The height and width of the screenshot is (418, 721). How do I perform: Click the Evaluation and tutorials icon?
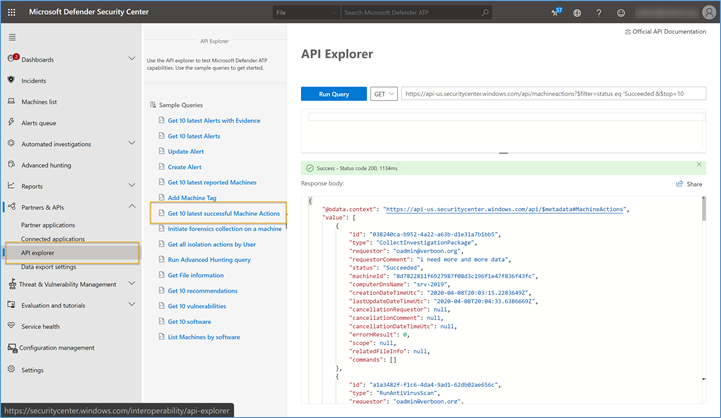pyautogui.click(x=11, y=304)
